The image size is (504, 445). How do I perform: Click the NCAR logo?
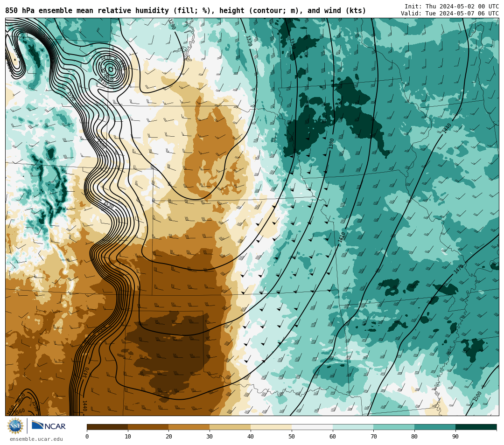[49, 426]
